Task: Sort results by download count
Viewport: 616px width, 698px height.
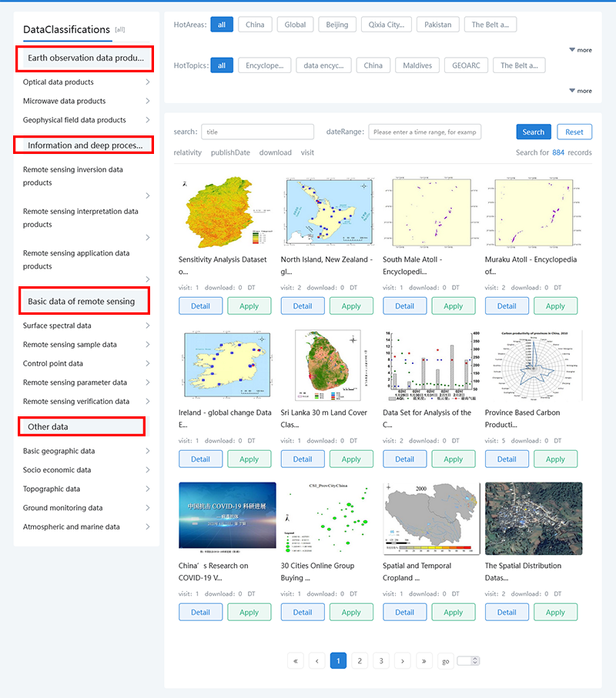Action: [275, 152]
